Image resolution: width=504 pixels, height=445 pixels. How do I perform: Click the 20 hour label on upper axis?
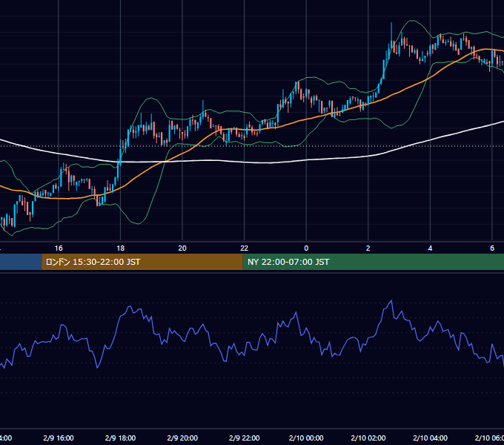point(182,248)
